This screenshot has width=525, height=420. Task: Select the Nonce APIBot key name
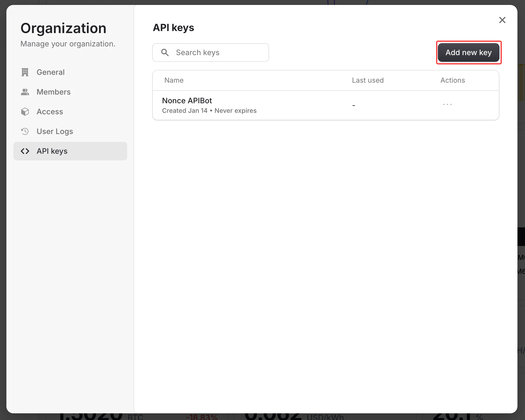pyautogui.click(x=187, y=101)
